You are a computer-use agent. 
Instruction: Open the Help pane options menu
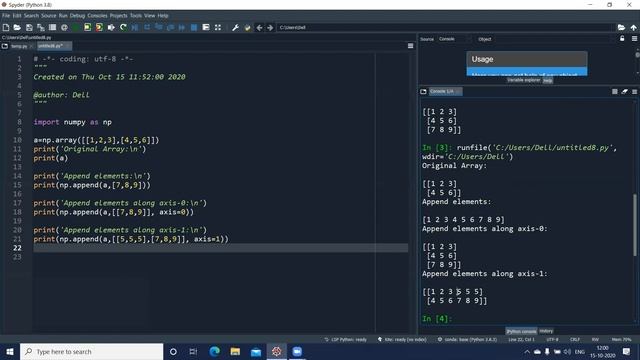[x=634, y=38]
